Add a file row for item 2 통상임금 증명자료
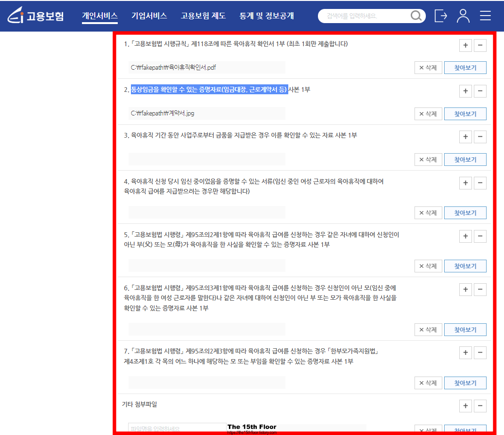504x435 pixels. click(465, 91)
